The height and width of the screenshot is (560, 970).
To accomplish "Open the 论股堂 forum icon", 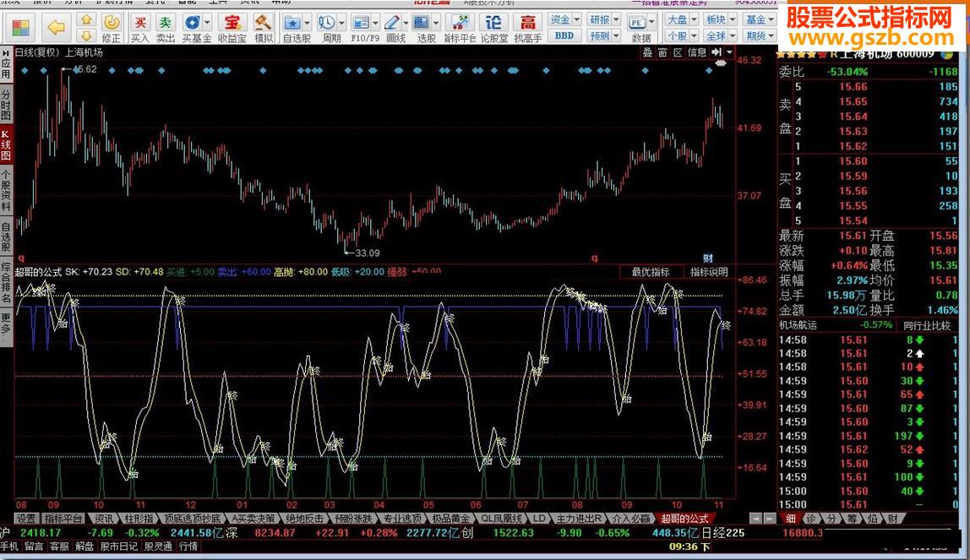I will pyautogui.click(x=493, y=28).
